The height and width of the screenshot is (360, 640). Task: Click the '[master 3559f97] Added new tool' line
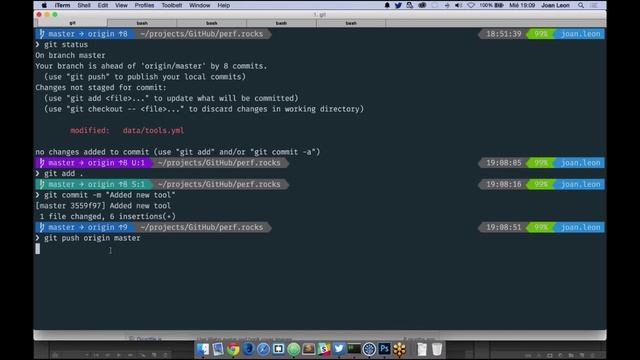coord(103,206)
